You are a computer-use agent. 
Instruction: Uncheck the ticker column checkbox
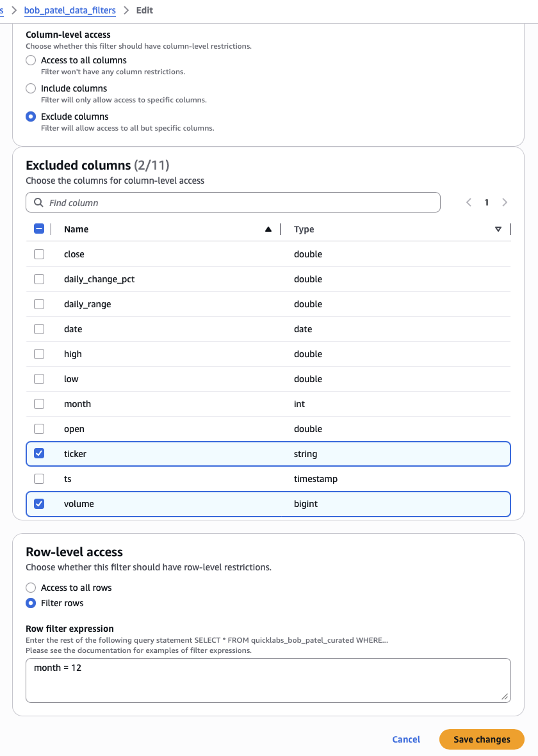[x=39, y=454]
